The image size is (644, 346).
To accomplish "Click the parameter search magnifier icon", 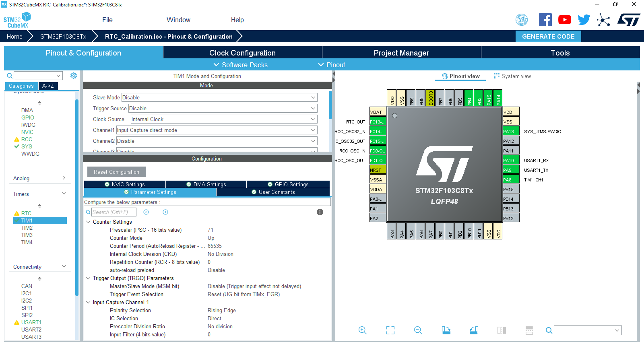I will click(x=88, y=212).
